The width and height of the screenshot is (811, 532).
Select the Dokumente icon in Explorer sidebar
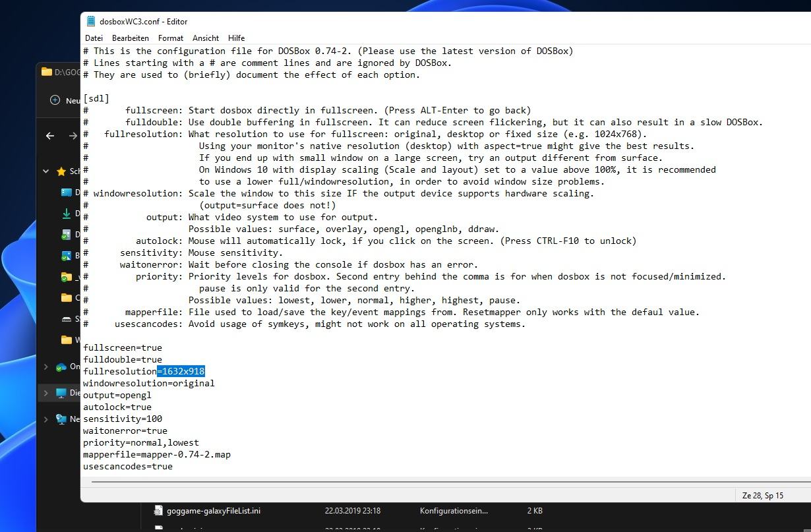[66, 235]
